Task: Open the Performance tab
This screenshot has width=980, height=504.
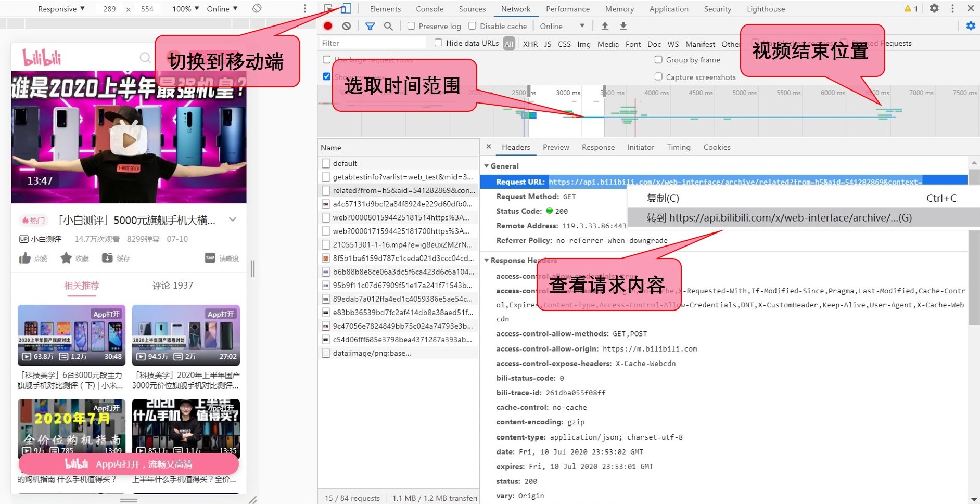Action: (x=568, y=9)
